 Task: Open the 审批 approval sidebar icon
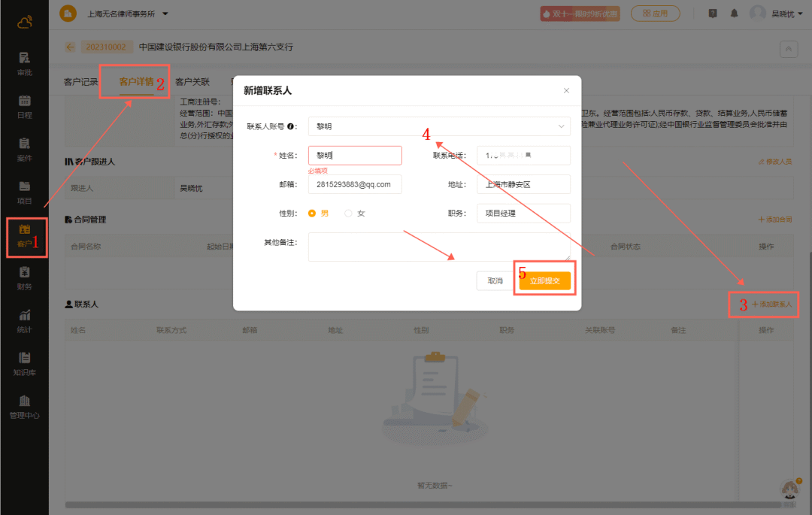pos(24,63)
